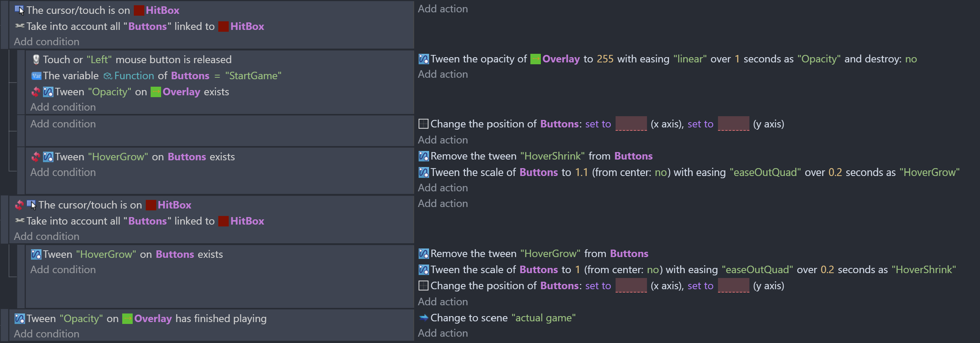980x343 pixels.
Task: Click the green Overlay object icon in tween action
Action: click(535, 59)
